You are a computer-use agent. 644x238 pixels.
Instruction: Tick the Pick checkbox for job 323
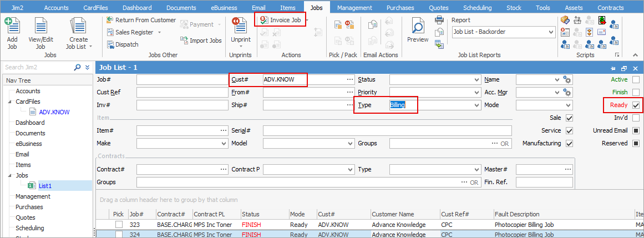[x=119, y=225]
